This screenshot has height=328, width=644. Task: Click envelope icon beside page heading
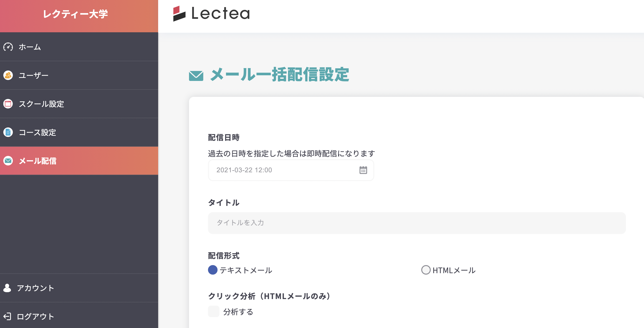[196, 76]
